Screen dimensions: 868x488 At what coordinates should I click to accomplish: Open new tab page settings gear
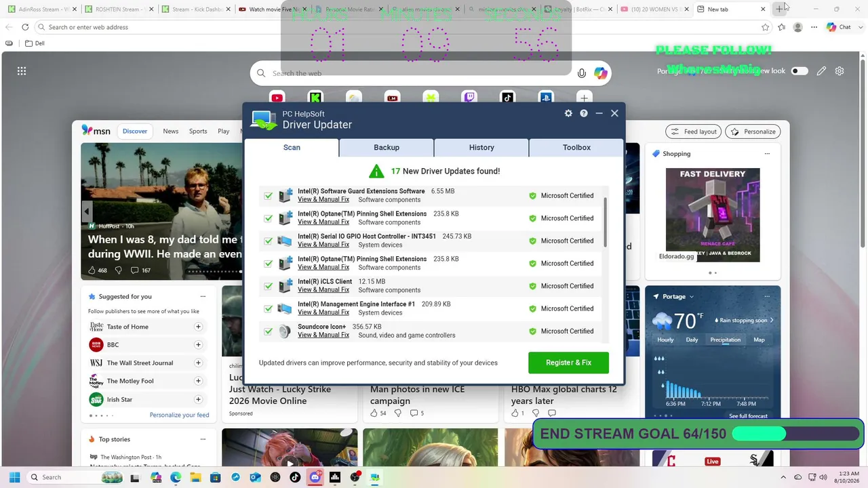pyautogui.click(x=840, y=71)
